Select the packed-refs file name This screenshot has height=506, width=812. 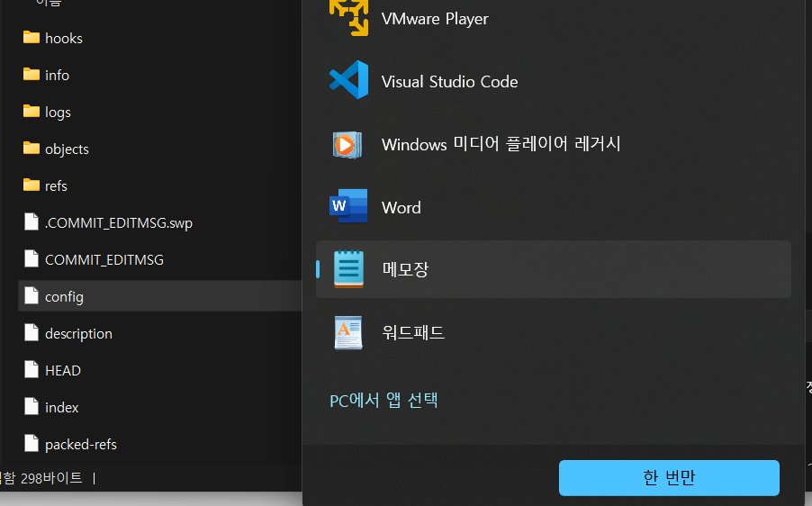[81, 445]
